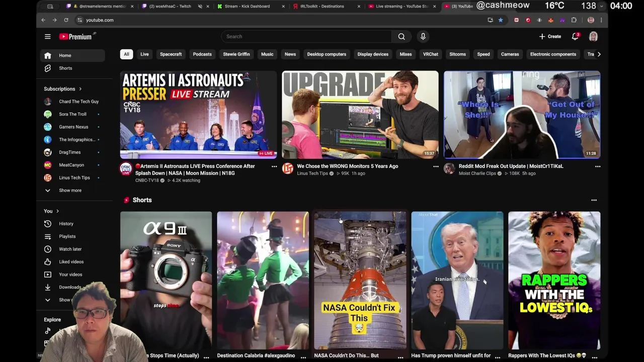Viewport: 644px width, 362px height.
Task: Switch to Live streaming YouTube Studio tab
Action: [x=402, y=7]
